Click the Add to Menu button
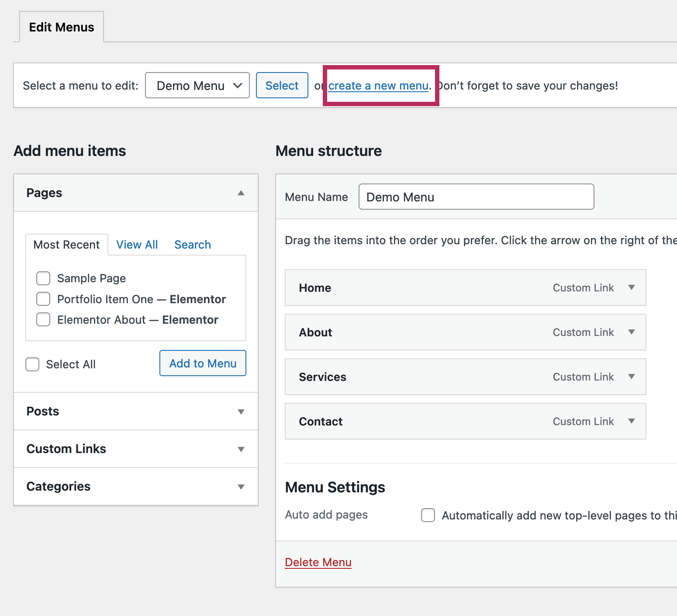This screenshot has width=677, height=616. tap(203, 363)
